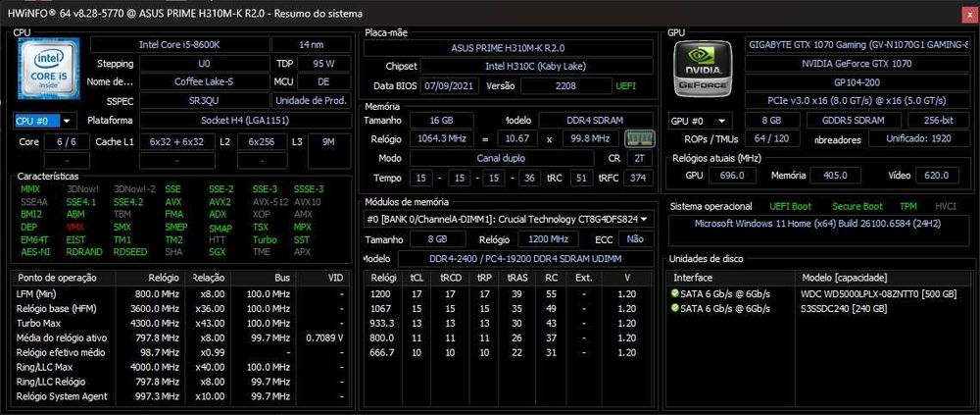Screen dimensions: 980x415
Task: Click the SSPEC value SR3QU
Action: 205,100
